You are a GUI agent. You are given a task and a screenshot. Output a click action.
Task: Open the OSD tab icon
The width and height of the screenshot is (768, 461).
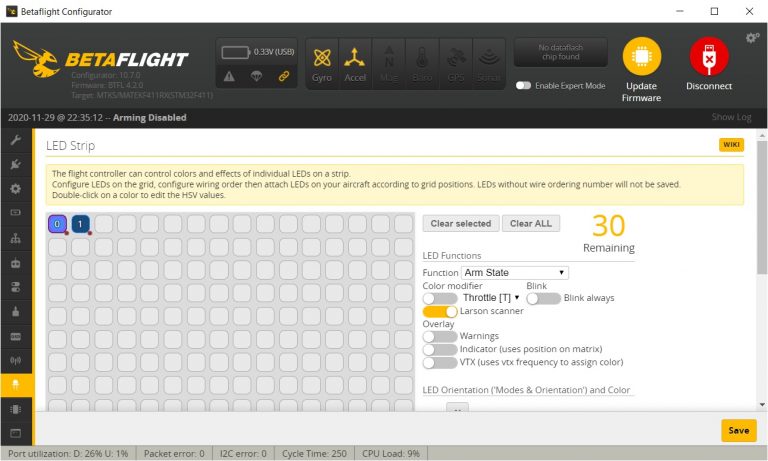(x=16, y=337)
